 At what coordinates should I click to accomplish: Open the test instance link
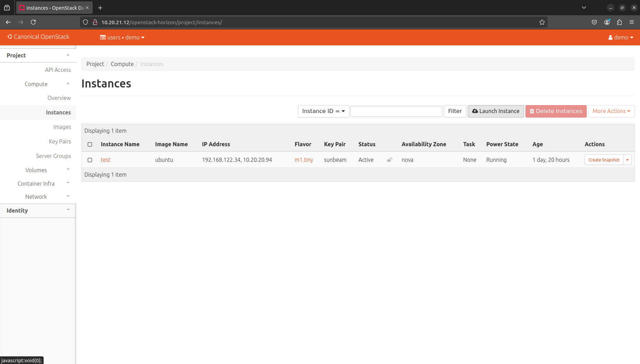pos(106,160)
